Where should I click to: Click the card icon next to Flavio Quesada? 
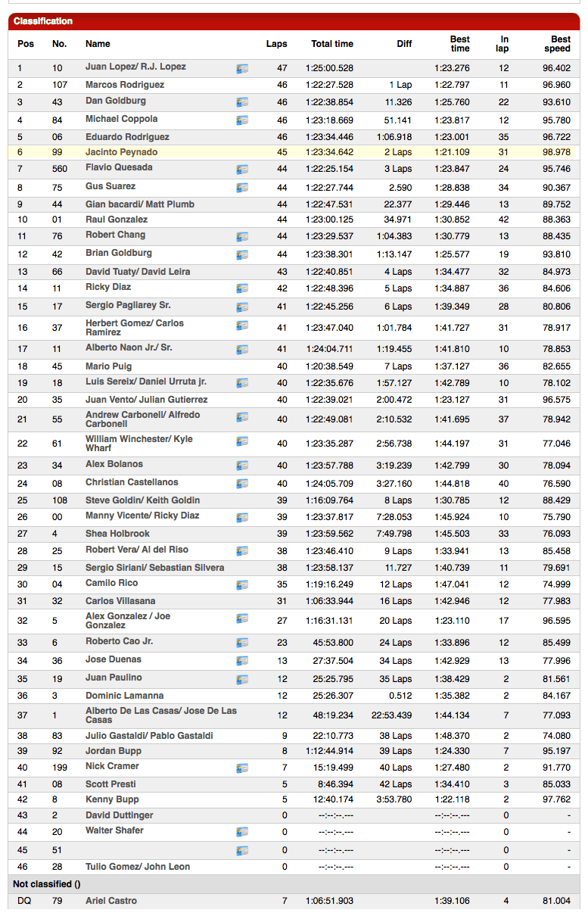click(242, 170)
